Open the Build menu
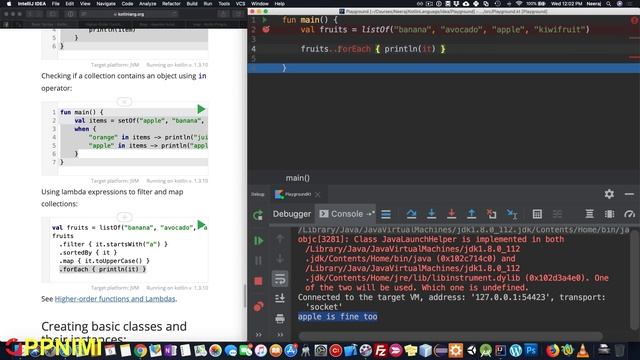The height and width of the screenshot is (360, 640). 192,4
